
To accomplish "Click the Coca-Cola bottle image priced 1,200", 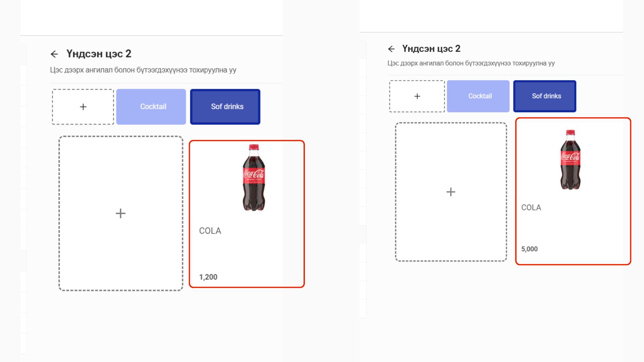I will [x=254, y=177].
